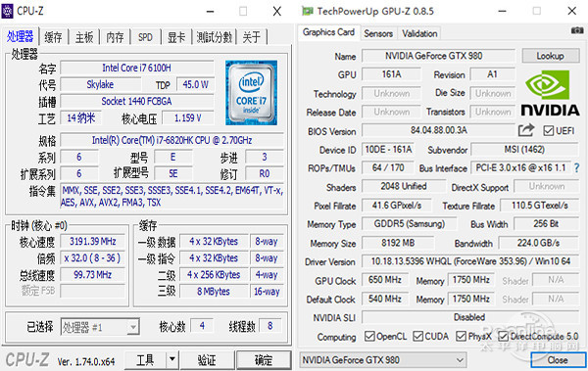Click the NVIDIA SLI value Disabled
The image size is (588, 371).
[470, 317]
